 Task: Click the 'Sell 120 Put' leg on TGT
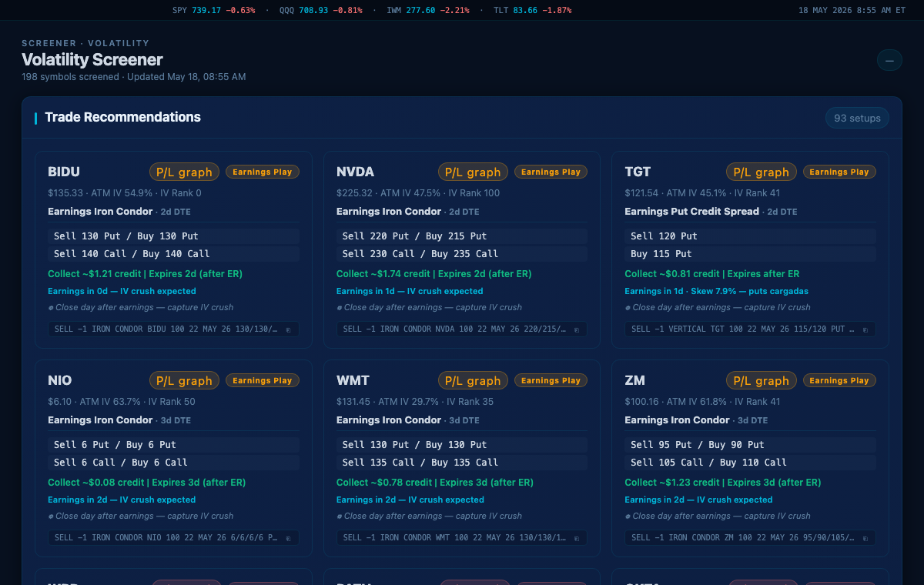[x=750, y=236]
